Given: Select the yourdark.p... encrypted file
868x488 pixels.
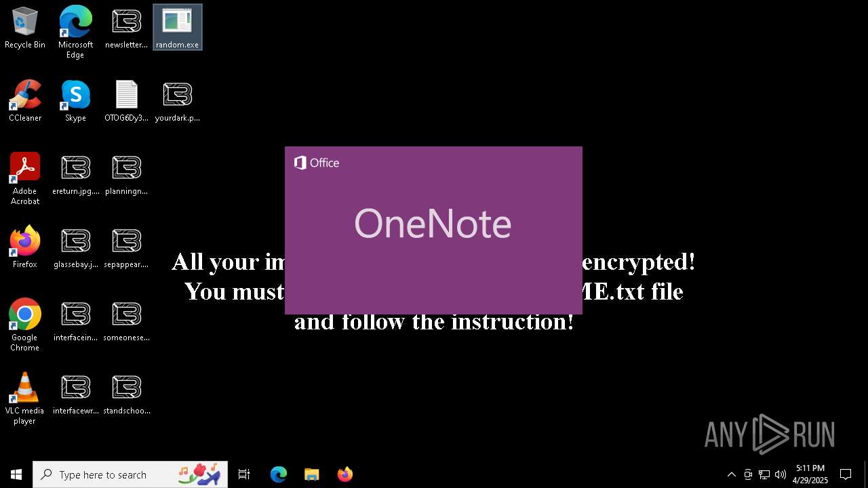Looking at the screenshot, I should [x=177, y=100].
